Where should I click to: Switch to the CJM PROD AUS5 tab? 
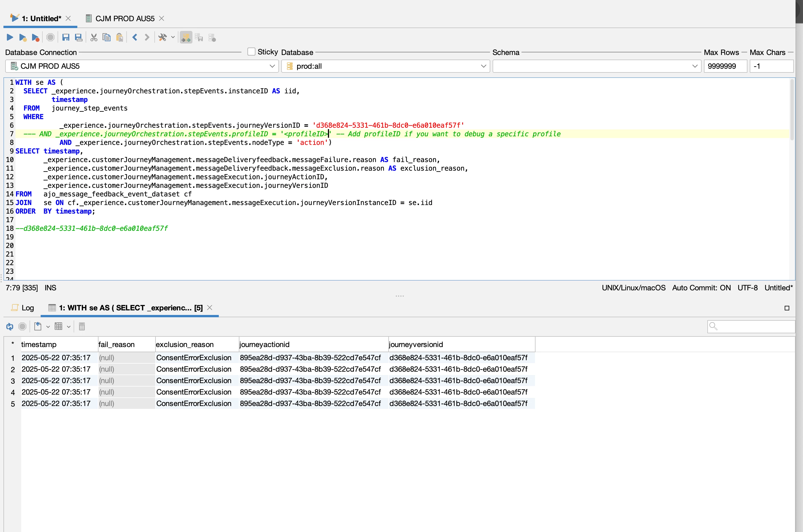(x=125, y=19)
